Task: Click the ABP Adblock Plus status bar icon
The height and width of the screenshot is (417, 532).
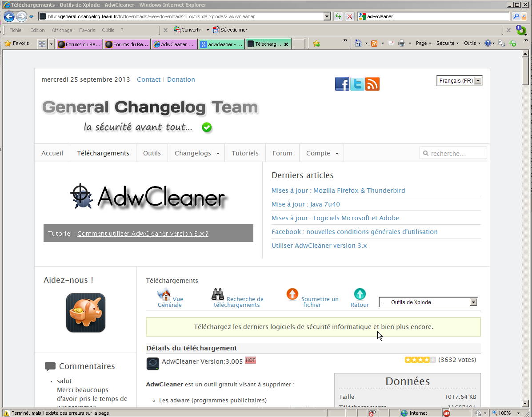Action: 447,413
